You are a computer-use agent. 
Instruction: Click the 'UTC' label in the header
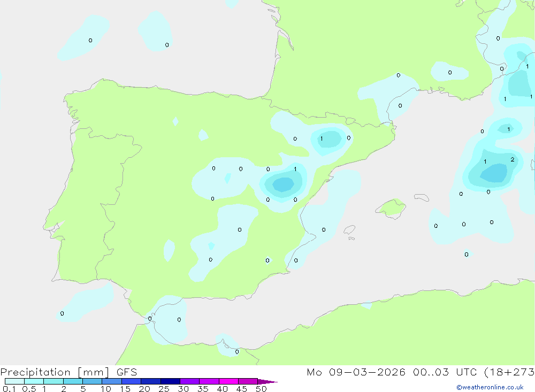pos(467,372)
